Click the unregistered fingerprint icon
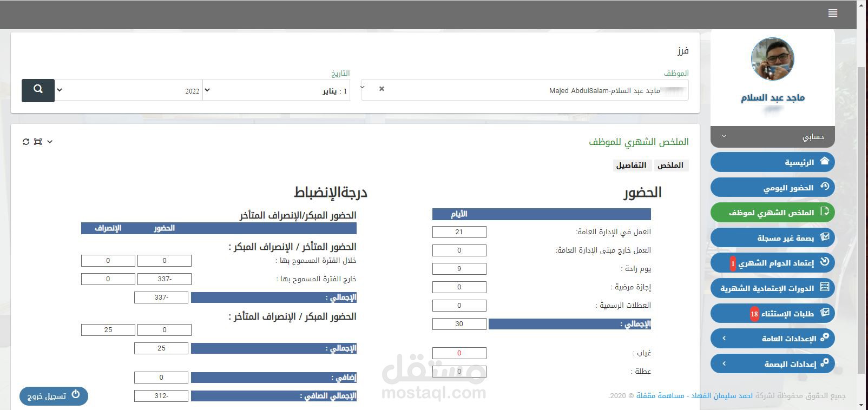 (x=824, y=237)
